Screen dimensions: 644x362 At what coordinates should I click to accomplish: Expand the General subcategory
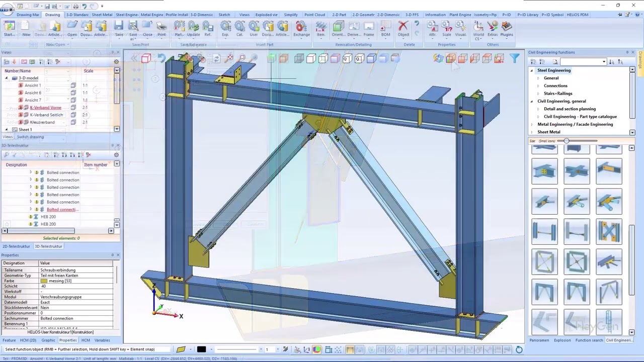(538, 78)
